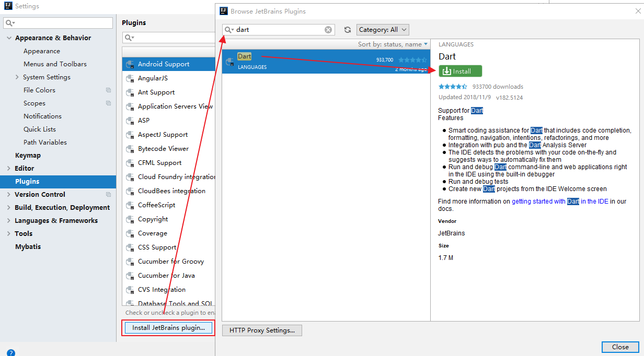Click the CVS Integration plugin icon
The height and width of the screenshot is (356, 644).
(130, 290)
